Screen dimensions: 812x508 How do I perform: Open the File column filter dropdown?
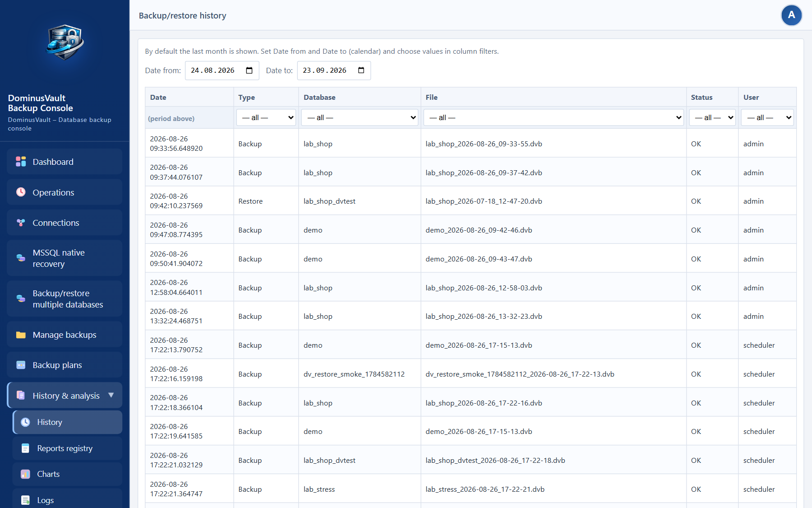[x=554, y=117]
